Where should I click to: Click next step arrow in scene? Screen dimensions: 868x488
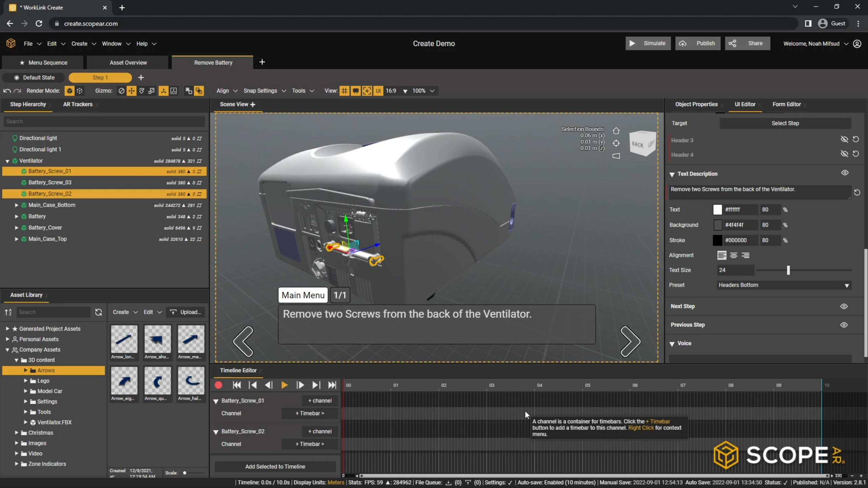pos(630,341)
